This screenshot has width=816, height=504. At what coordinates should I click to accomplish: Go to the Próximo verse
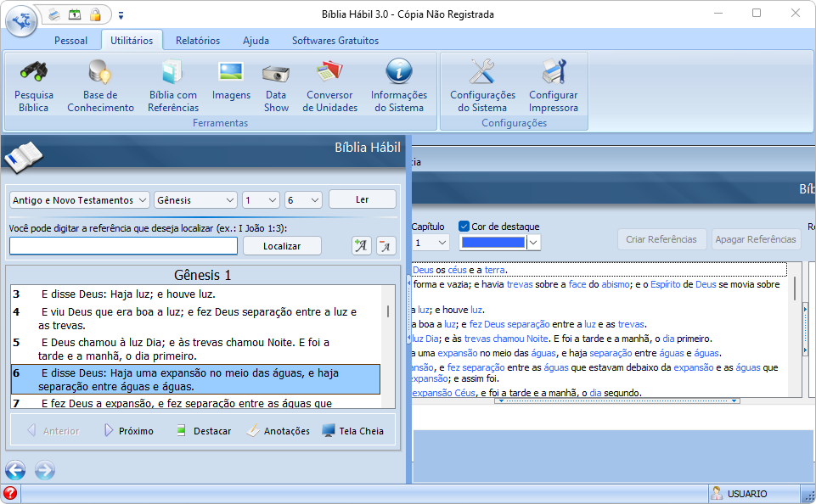pos(129,431)
